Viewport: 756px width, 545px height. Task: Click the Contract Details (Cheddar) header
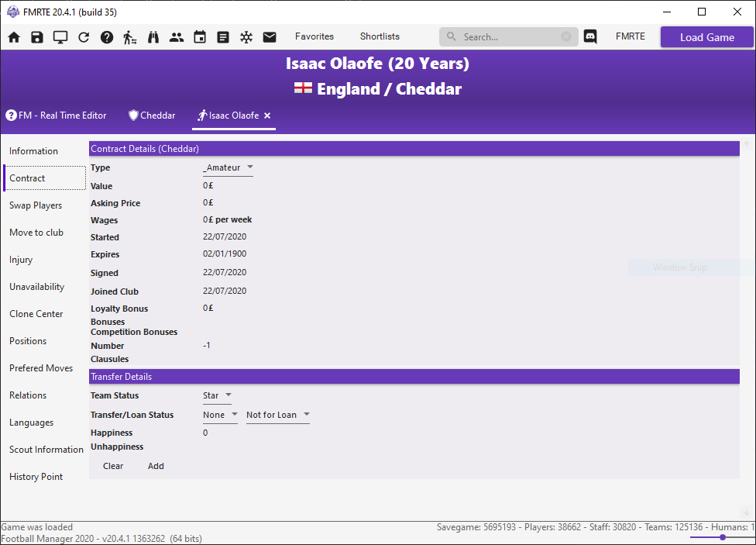pyautogui.click(x=414, y=149)
